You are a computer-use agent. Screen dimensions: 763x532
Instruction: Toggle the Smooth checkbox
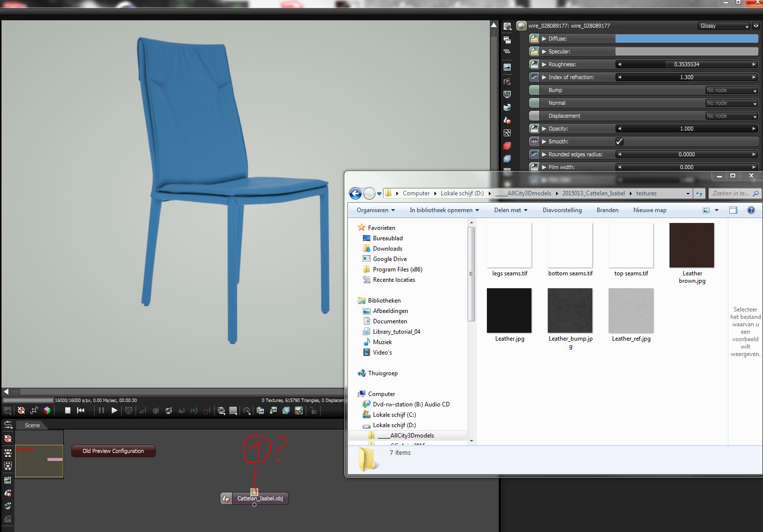(x=619, y=141)
